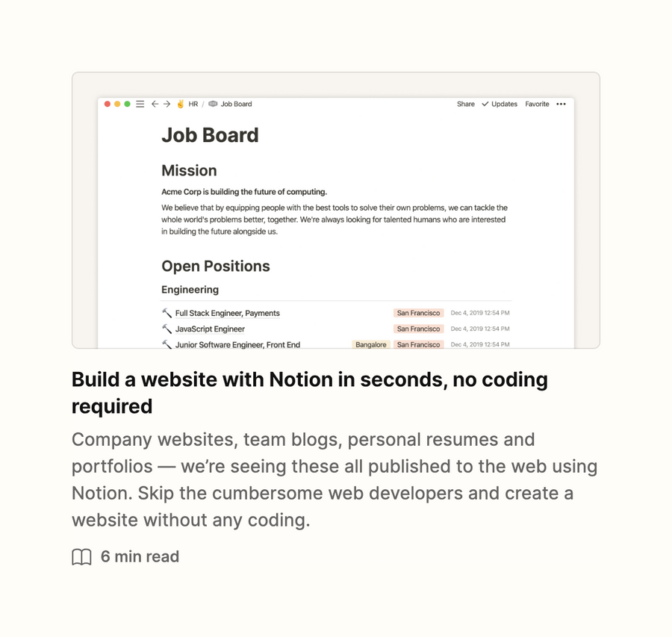Open the Open Positions heading options
This screenshot has width=672, height=637.
[x=216, y=266]
